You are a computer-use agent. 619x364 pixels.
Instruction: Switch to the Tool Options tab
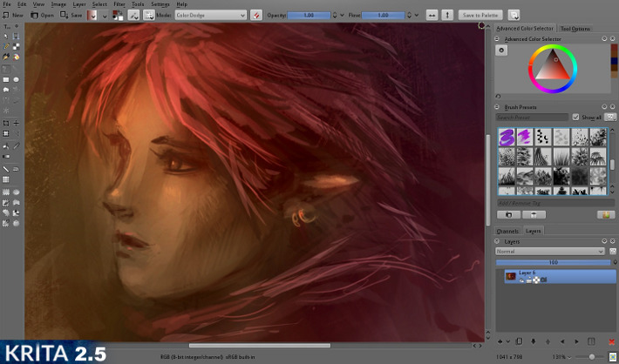coord(576,29)
